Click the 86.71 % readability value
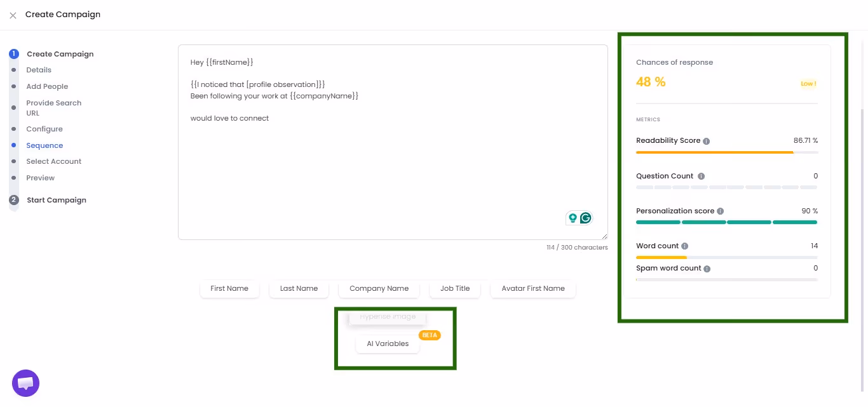Viewport: 868px width, 407px height. tap(806, 140)
